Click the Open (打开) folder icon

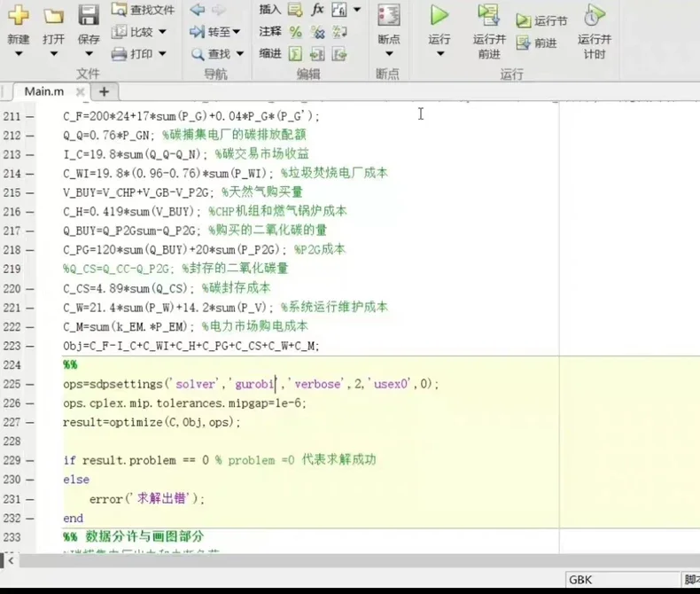coord(53,16)
